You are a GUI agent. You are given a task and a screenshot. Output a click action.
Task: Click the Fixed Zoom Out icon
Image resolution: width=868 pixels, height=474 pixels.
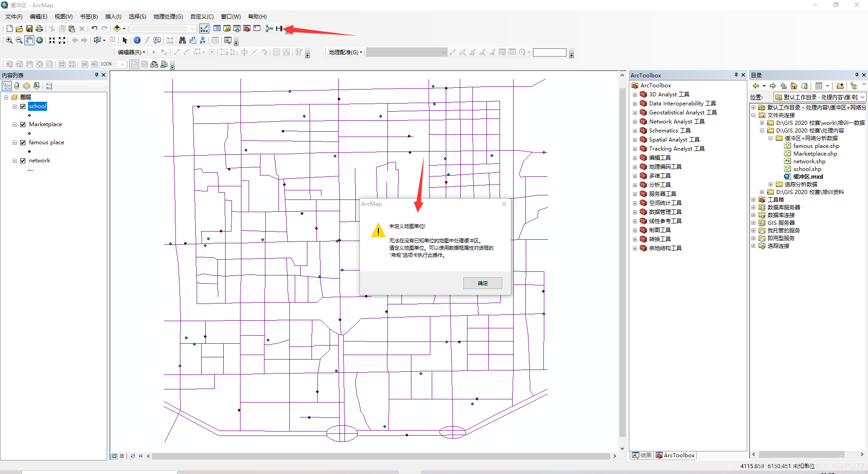click(62, 40)
